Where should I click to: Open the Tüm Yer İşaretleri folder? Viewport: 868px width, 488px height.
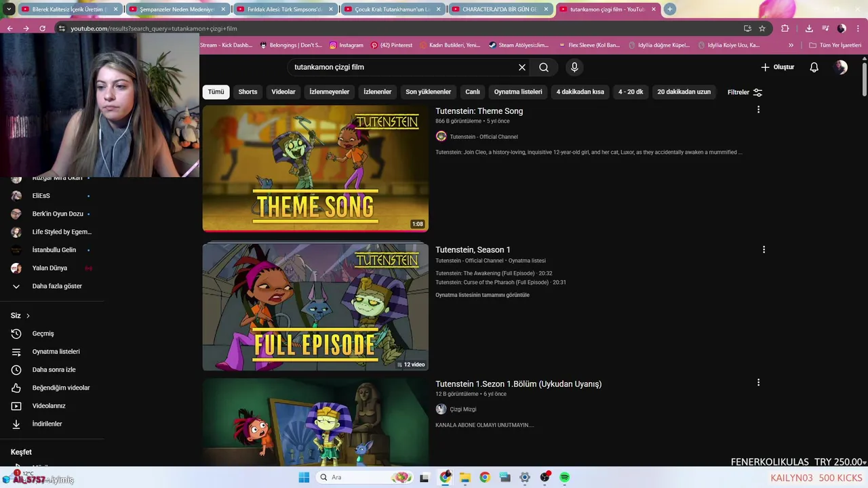pos(835,45)
